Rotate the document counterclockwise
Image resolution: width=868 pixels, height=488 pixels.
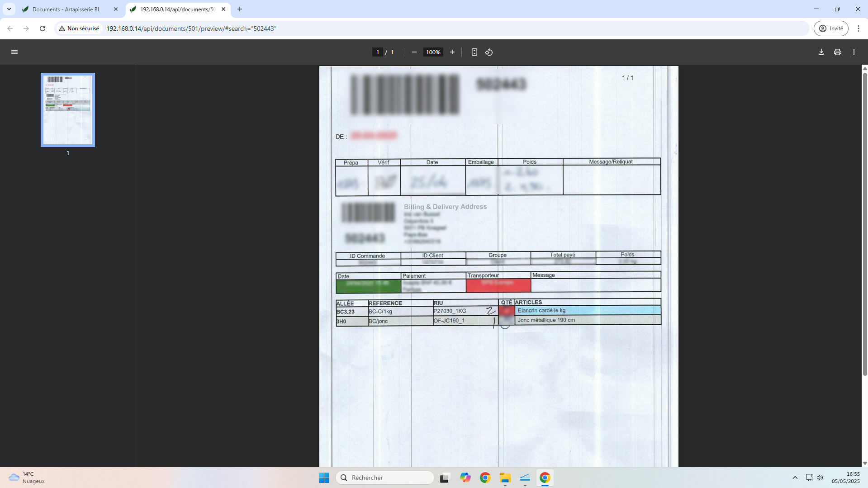pos(489,52)
